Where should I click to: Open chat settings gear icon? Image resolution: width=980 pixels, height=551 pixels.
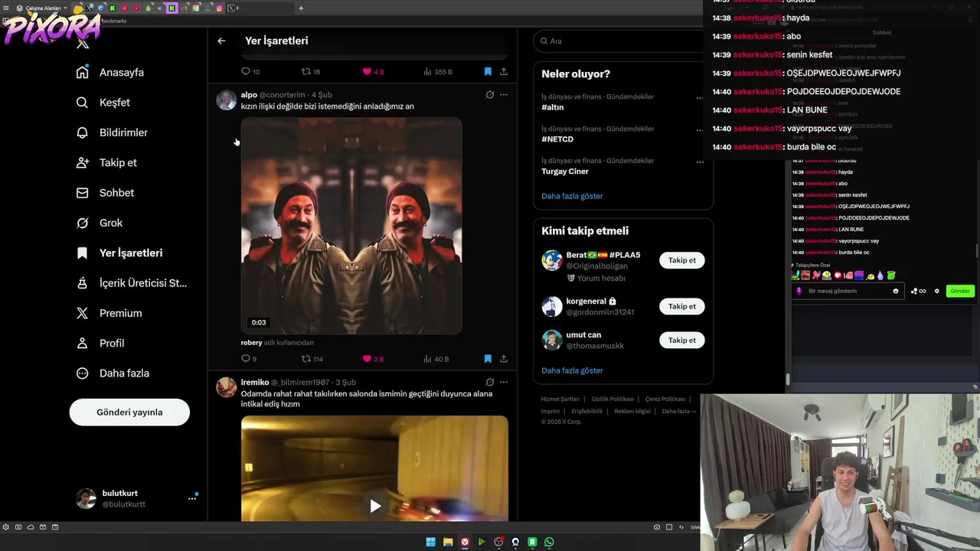coord(936,291)
